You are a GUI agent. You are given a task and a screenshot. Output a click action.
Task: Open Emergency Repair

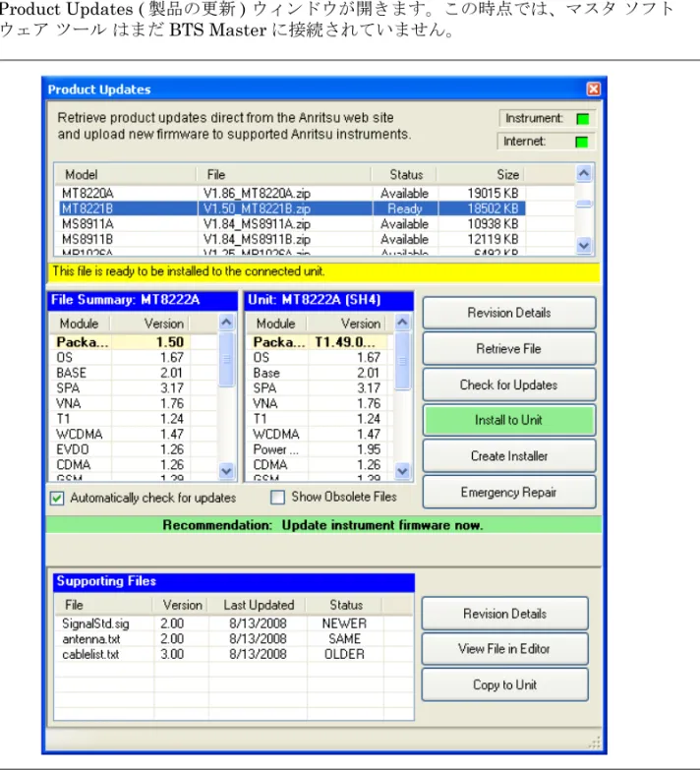click(509, 492)
